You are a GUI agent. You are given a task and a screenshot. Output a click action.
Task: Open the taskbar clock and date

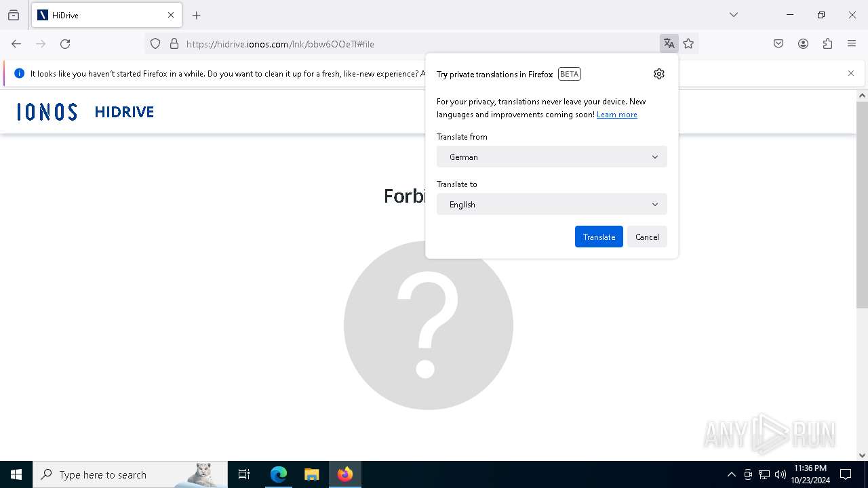810,474
